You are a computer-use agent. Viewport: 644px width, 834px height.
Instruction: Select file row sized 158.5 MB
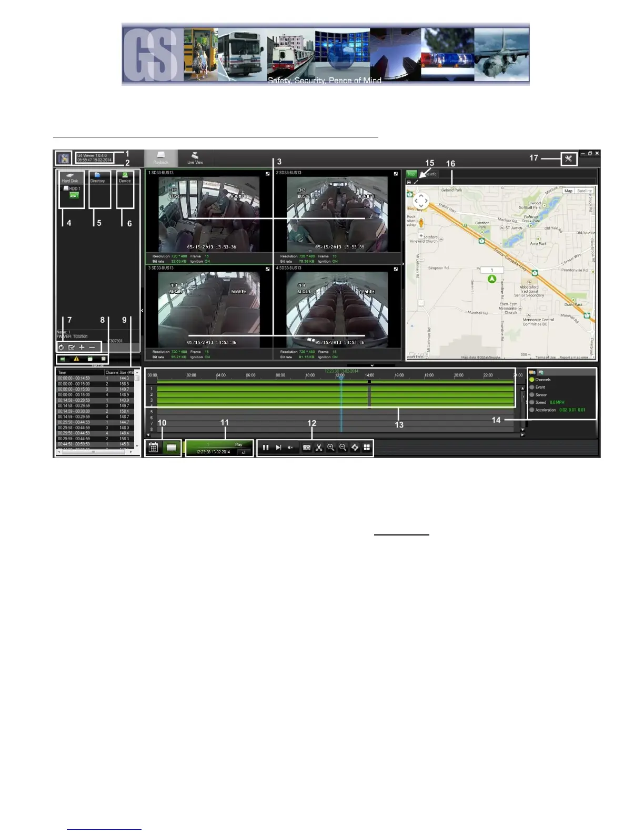pyautogui.click(x=95, y=384)
